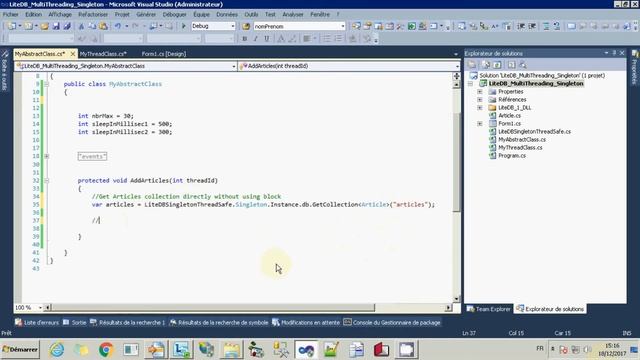Open the Générer menu
The width and height of the screenshot is (640, 360).
coord(146,14)
